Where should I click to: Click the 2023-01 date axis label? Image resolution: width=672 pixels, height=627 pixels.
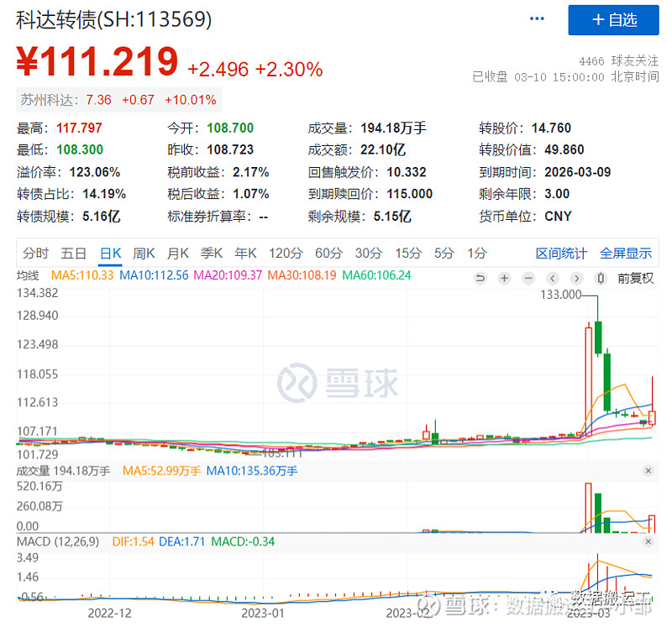263,614
